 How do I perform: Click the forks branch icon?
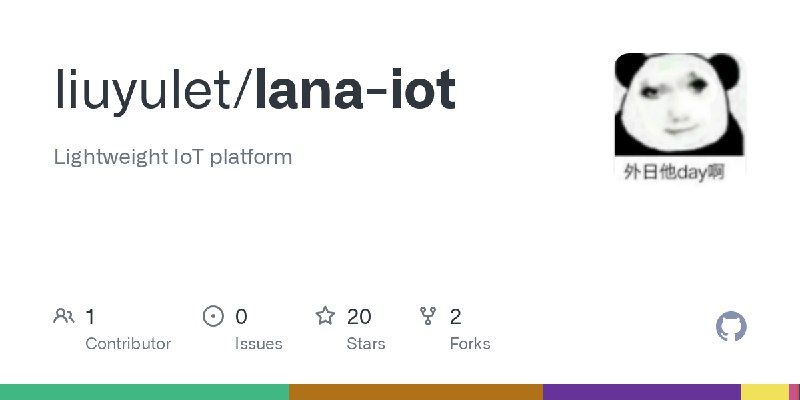tap(428, 316)
